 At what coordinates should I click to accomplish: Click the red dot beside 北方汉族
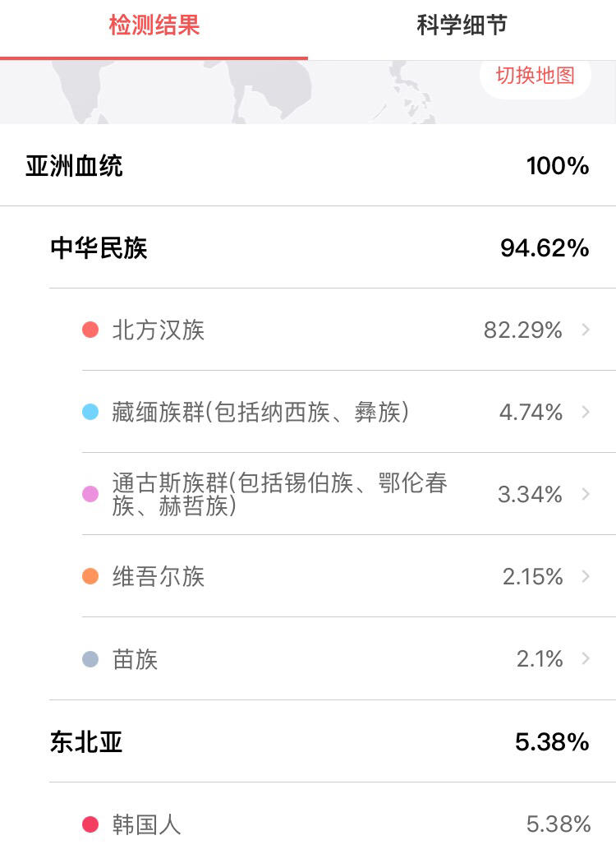(x=90, y=330)
